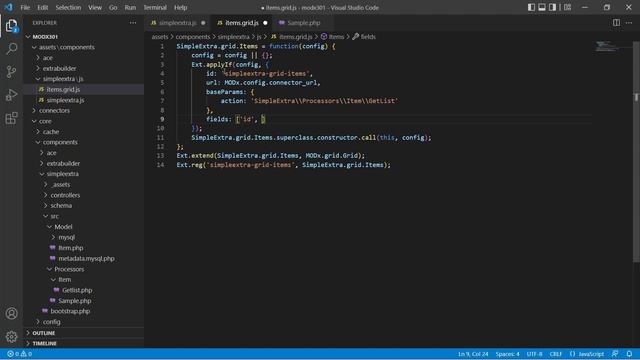Open the Help menu
This screenshot has height=360, width=640.
180,7
